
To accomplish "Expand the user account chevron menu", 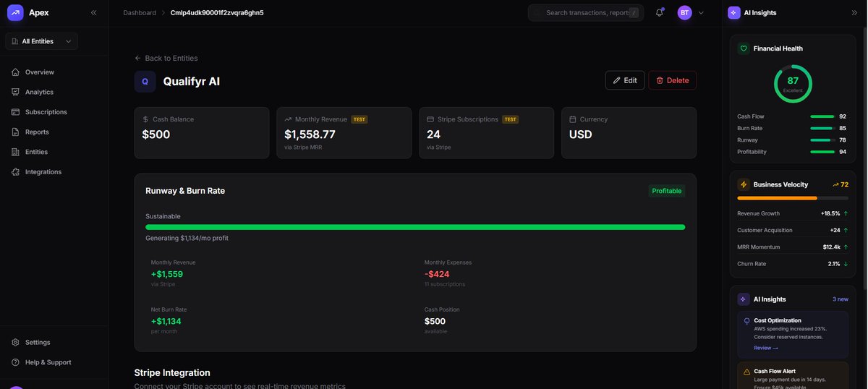I will [x=701, y=12].
